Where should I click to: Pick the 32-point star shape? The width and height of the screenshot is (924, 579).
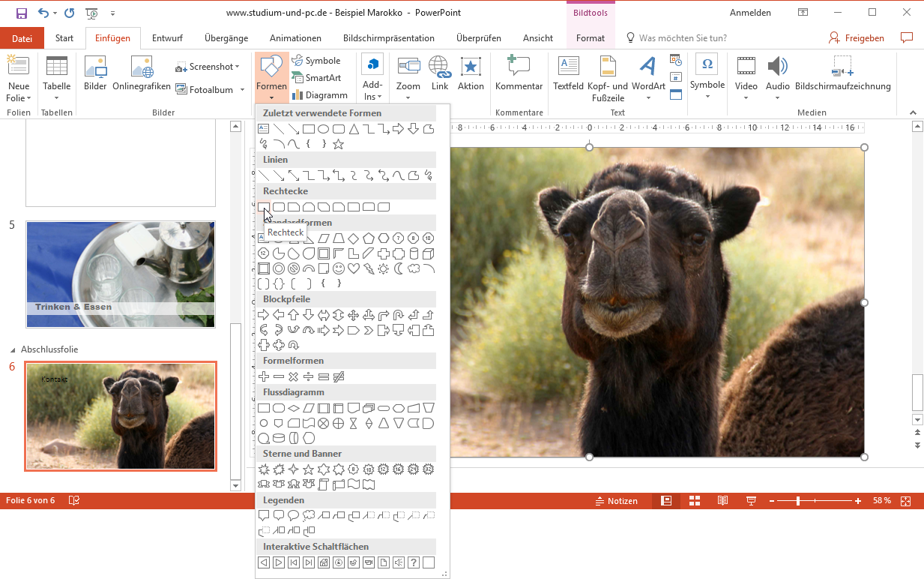tap(429, 469)
